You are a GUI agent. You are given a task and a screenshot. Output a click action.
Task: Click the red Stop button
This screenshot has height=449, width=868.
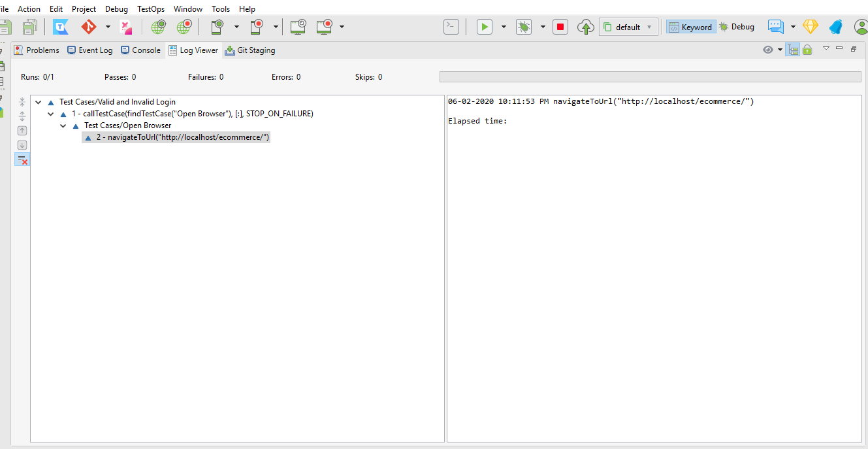pos(560,27)
